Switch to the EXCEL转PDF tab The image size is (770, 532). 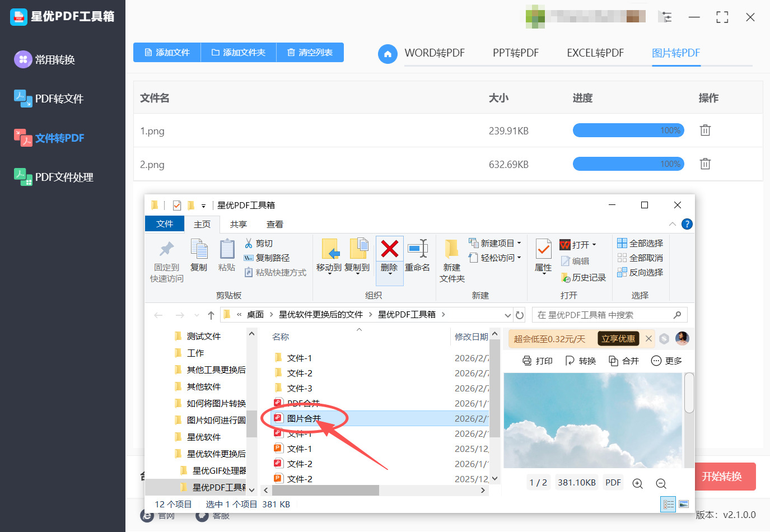[x=595, y=53]
